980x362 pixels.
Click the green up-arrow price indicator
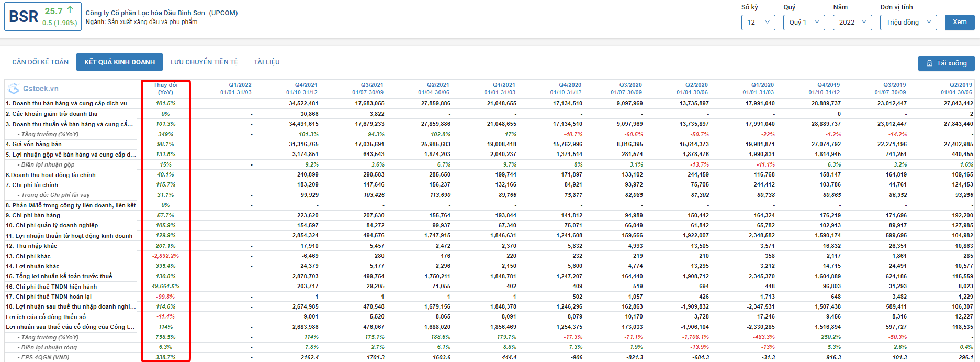[70, 10]
